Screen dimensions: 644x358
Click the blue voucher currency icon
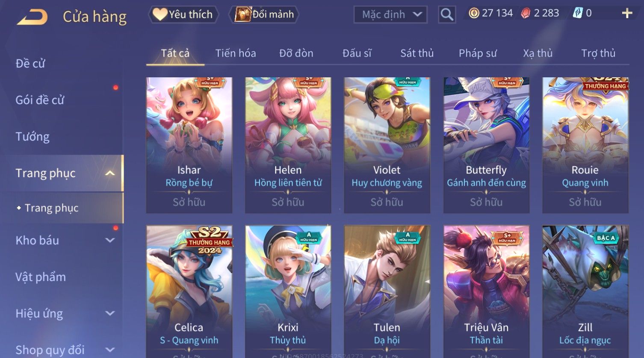coord(578,13)
